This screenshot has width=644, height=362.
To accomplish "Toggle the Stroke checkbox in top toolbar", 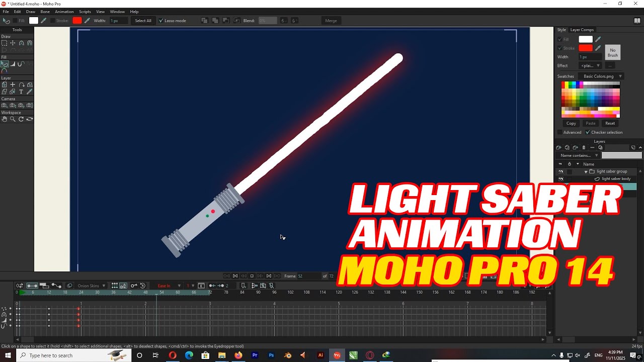I will tap(52, 21).
